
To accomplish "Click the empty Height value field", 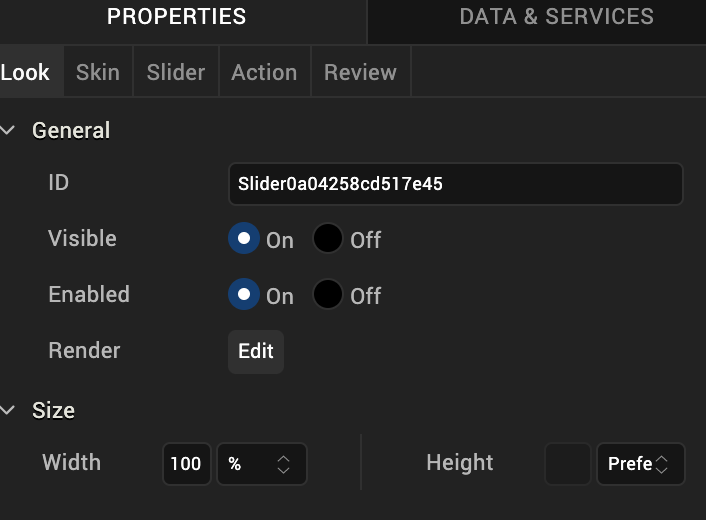I will (x=568, y=464).
